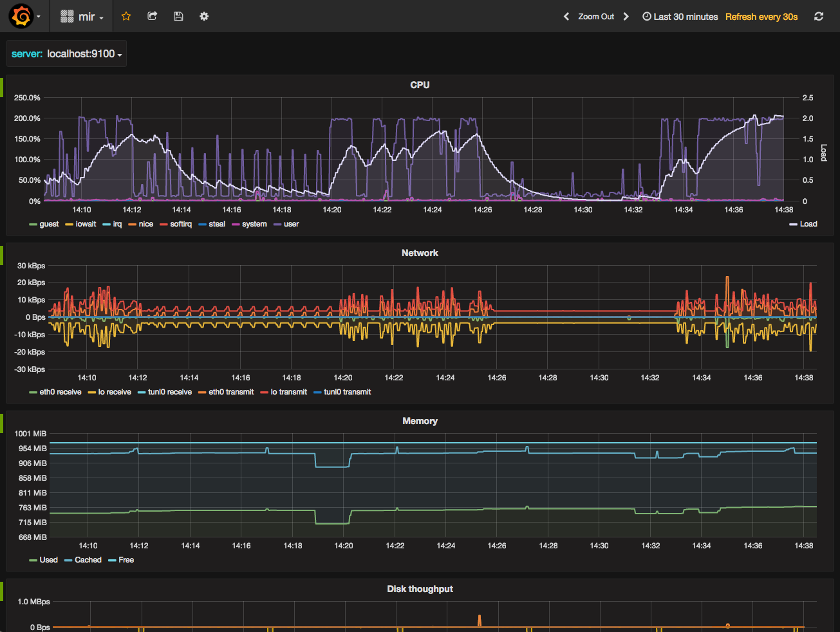Open the Grafana logo main menu
The height and width of the screenshot is (632, 840).
[22, 16]
